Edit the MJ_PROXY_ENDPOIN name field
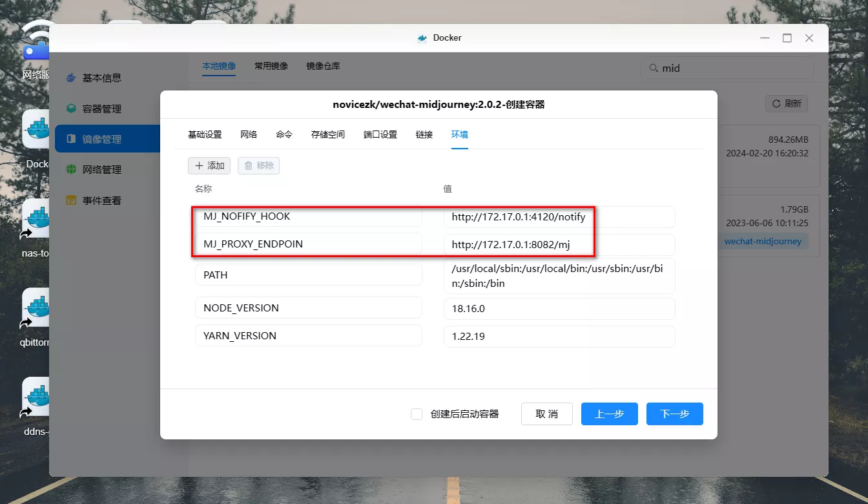Viewport: 868px width, 504px height. [x=309, y=244]
